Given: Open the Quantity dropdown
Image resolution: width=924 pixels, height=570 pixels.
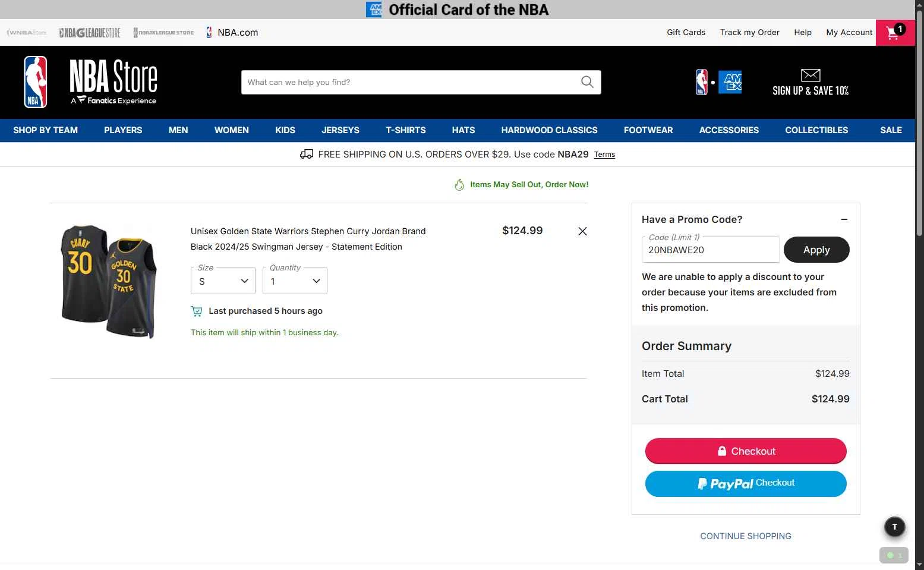Looking at the screenshot, I should coord(295,281).
